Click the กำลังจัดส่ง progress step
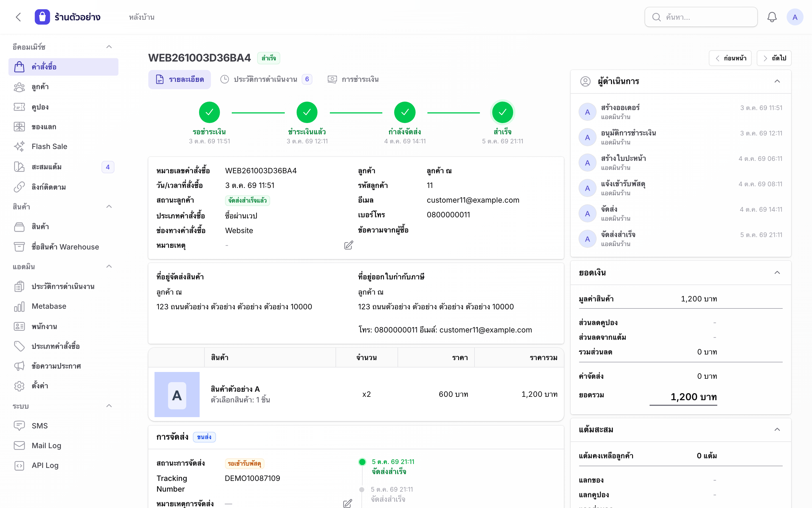This screenshot has width=812, height=508. pyautogui.click(x=405, y=112)
